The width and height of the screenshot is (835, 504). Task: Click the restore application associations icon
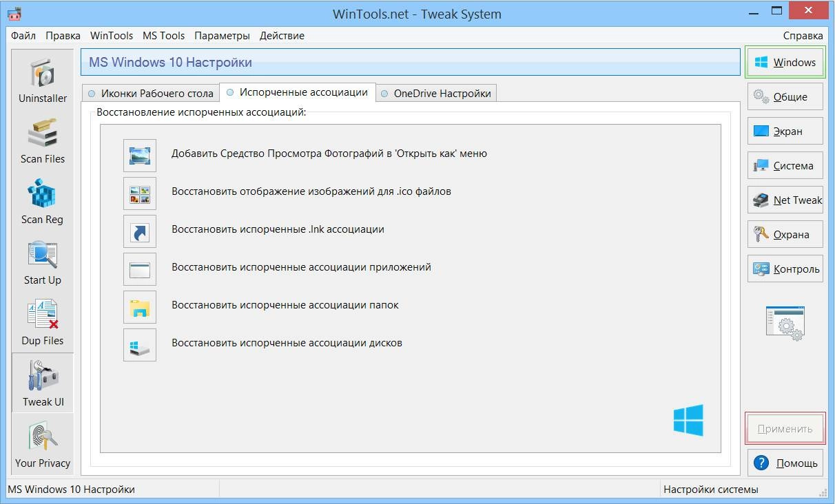[140, 269]
